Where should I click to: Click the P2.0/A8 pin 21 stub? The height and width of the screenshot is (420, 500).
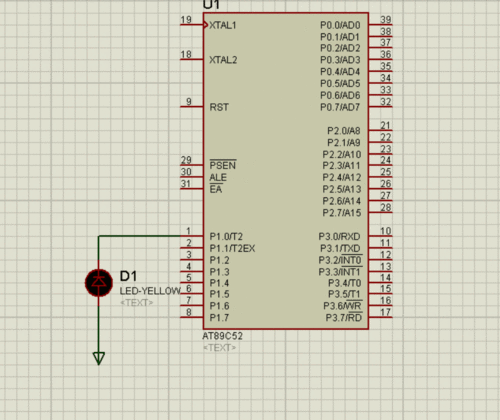point(380,130)
